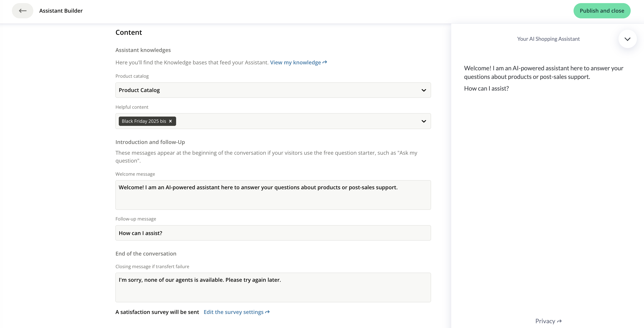Screen dimensions: 644x328
Task: Click the Your AI Shopping Assistant header
Action: (548, 39)
